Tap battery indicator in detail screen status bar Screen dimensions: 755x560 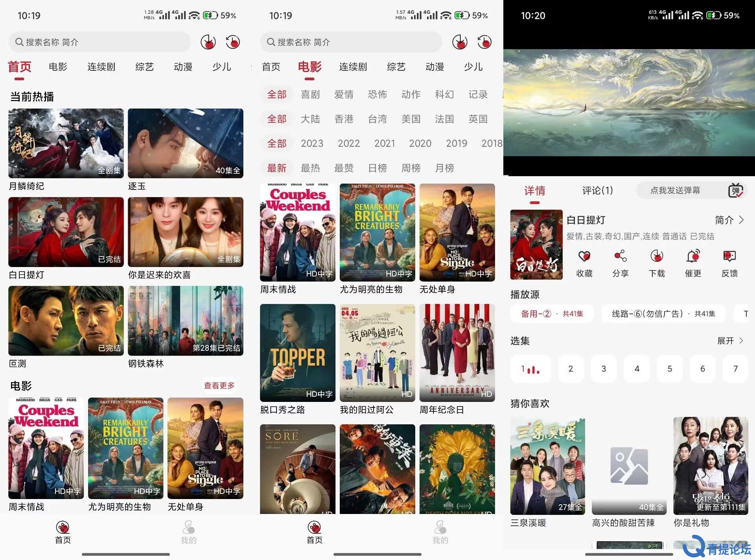point(714,15)
